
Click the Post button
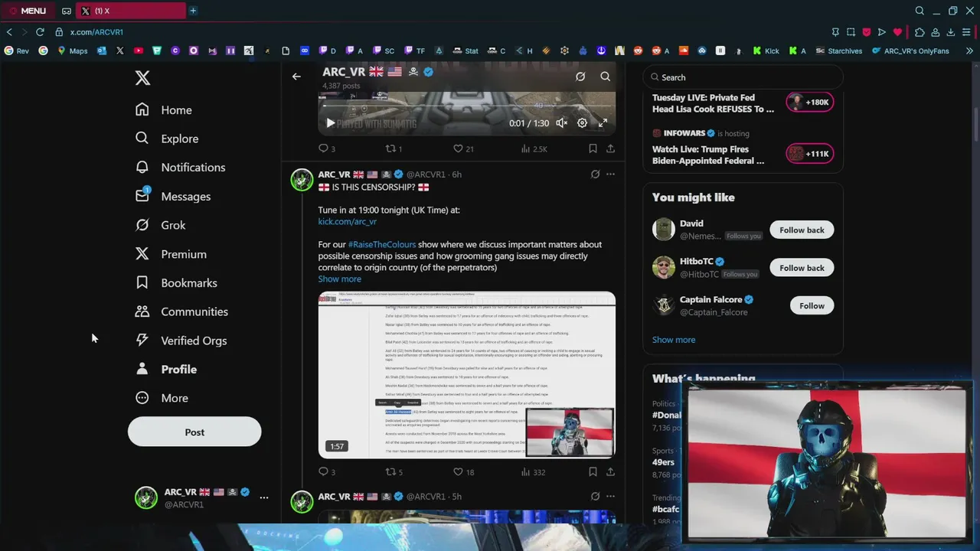(194, 432)
